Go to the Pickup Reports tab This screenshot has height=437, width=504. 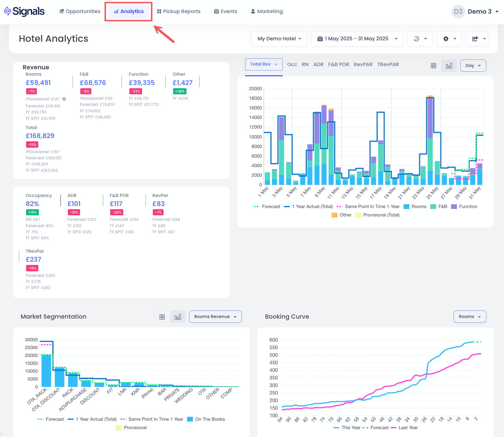click(179, 11)
